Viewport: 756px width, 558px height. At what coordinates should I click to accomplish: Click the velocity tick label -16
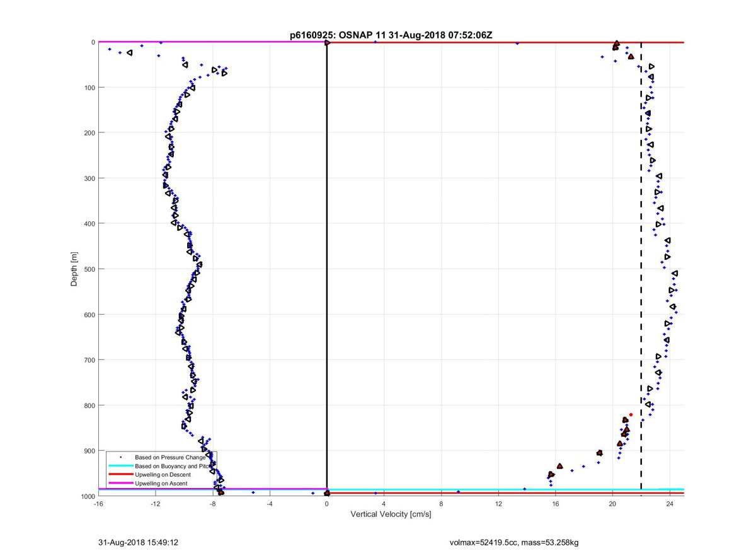tap(98, 504)
